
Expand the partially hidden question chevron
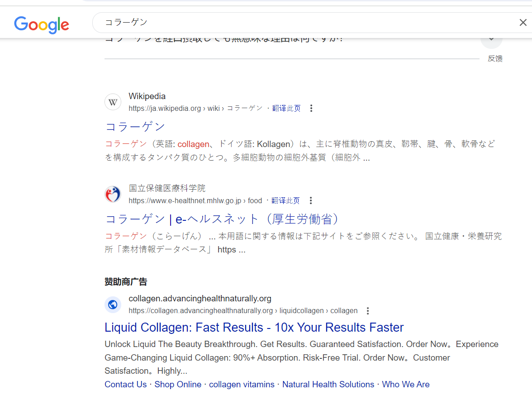point(491,40)
